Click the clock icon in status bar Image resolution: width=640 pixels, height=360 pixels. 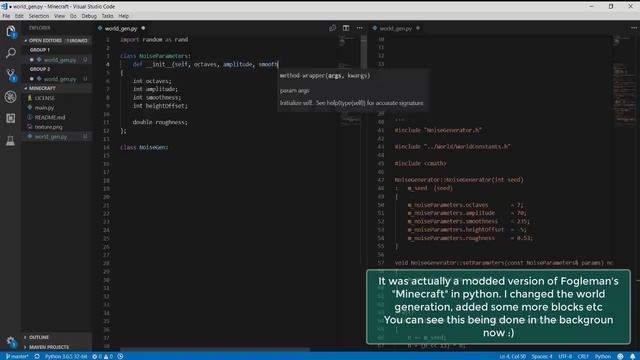coord(120,356)
